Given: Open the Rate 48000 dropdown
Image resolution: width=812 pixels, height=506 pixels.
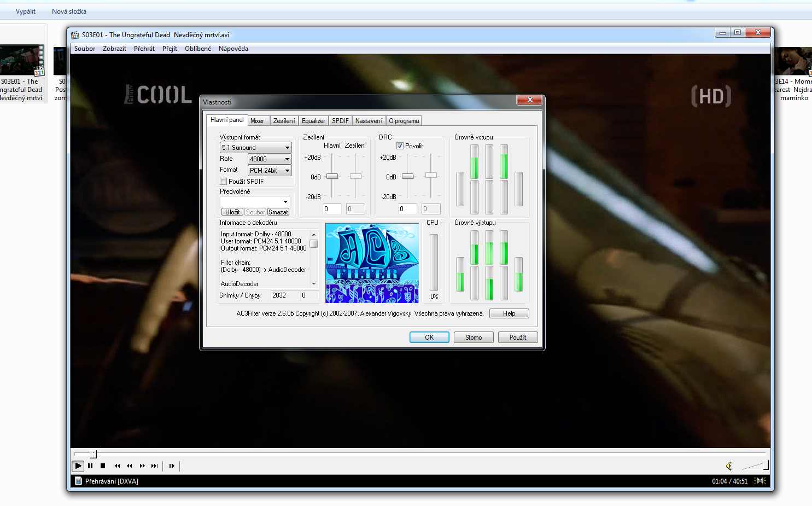Looking at the screenshot, I should pyautogui.click(x=270, y=159).
